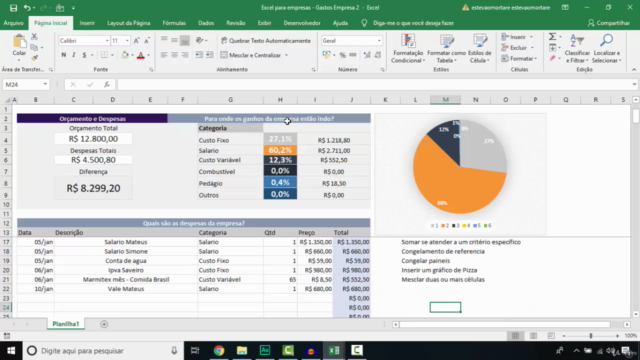Switch to Layout da Página tab
640x360 pixels.
click(x=129, y=23)
